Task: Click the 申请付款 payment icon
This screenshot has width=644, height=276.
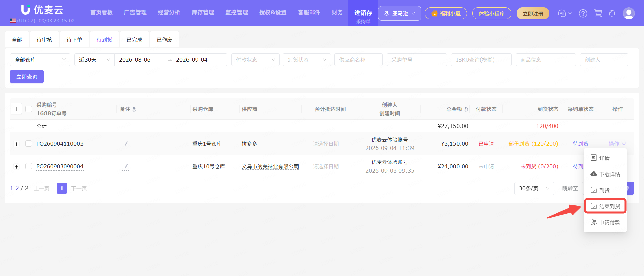Action: point(594,222)
